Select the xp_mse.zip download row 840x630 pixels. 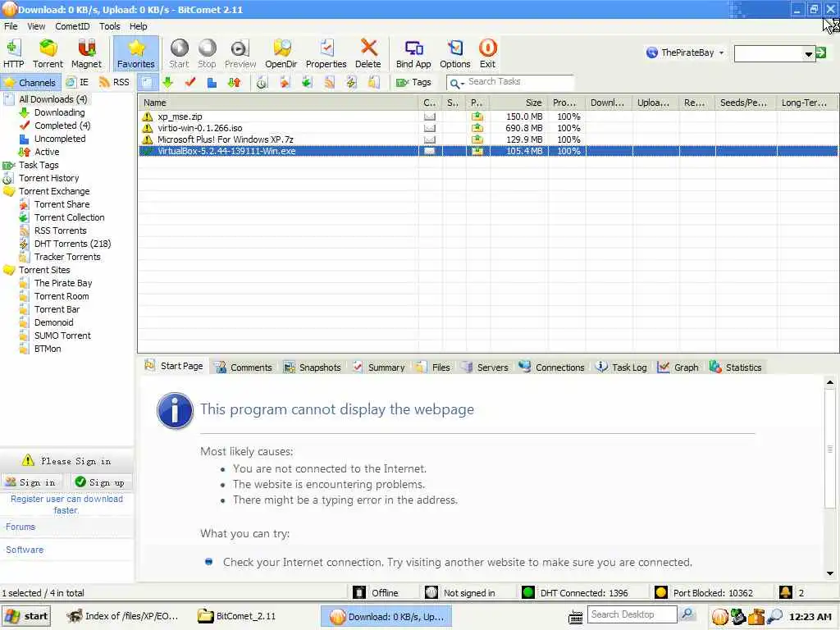[x=487, y=116]
